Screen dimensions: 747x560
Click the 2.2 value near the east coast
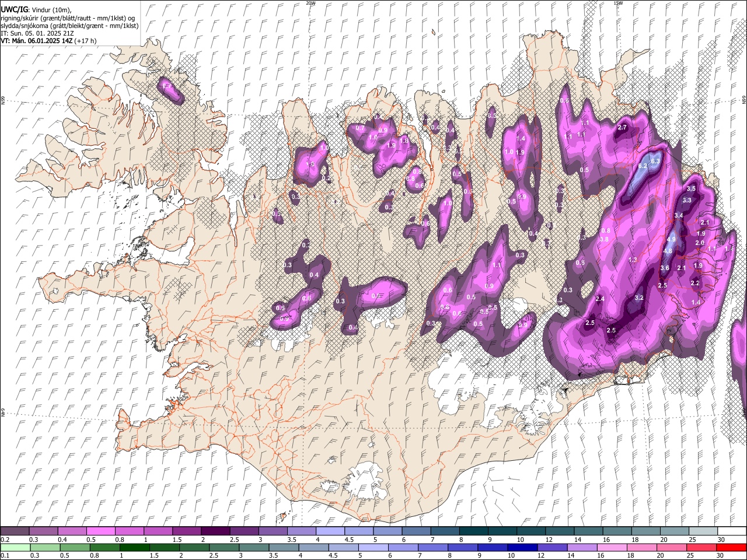695,283
